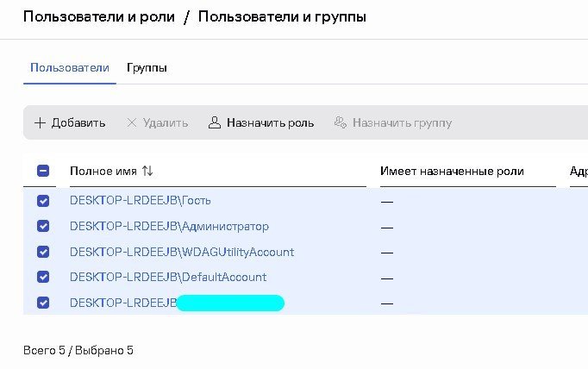Screen dimensions: 588x369
Task: Uncheck the Администратор user row checkbox
Action: pyautogui.click(x=43, y=226)
